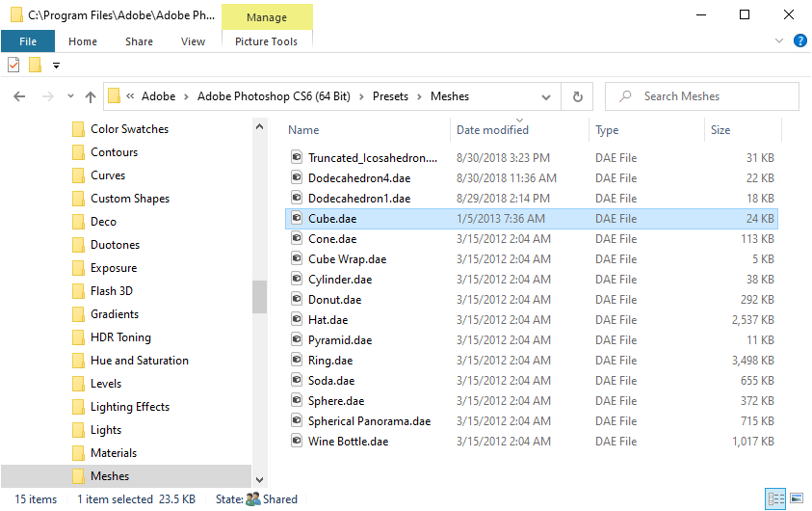Screen dimensions: 812x511
Task: Expand the ribbon using the chevron
Action: (779, 40)
